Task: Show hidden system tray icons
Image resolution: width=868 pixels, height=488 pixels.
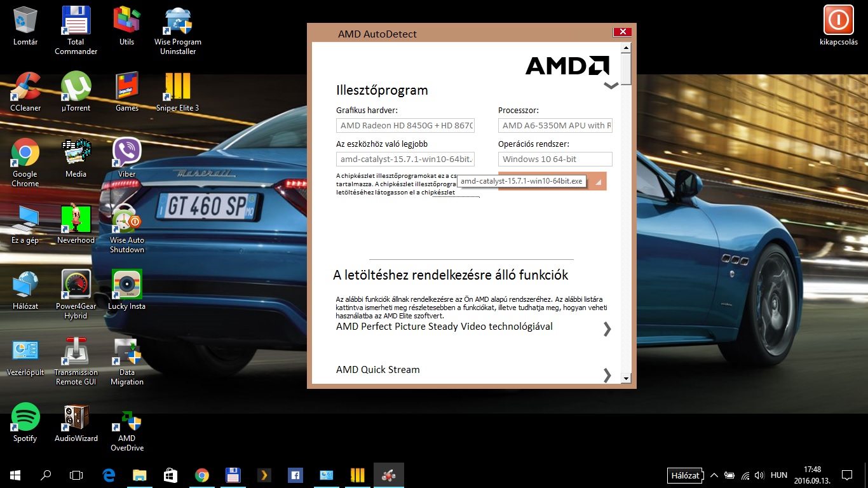Action: (714, 475)
